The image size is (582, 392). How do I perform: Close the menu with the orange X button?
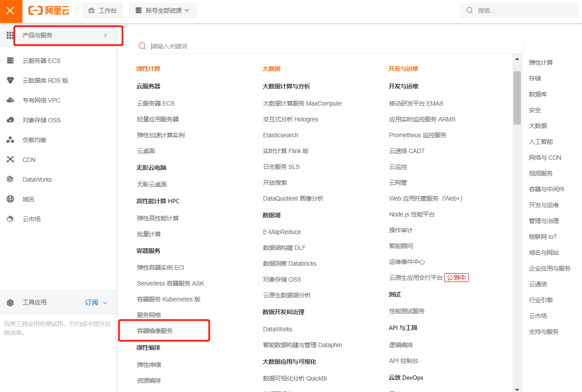pyautogui.click(x=11, y=11)
